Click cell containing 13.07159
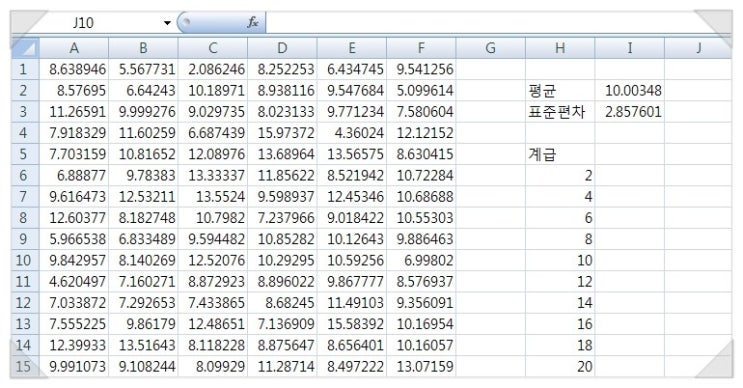This screenshot has height=388, width=743. pyautogui.click(x=421, y=366)
